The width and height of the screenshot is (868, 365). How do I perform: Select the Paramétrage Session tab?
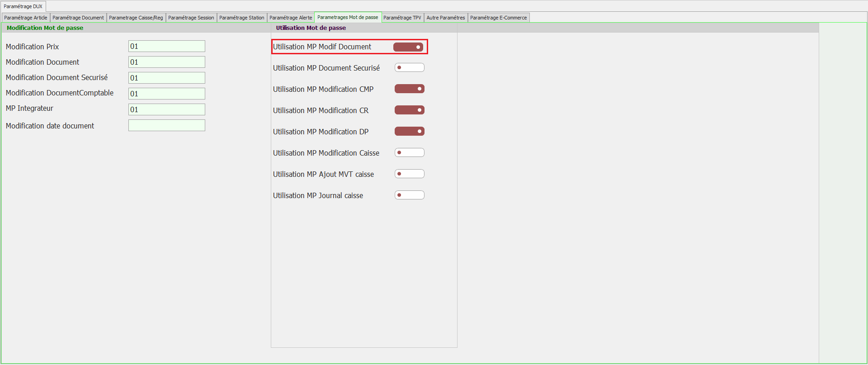click(191, 18)
